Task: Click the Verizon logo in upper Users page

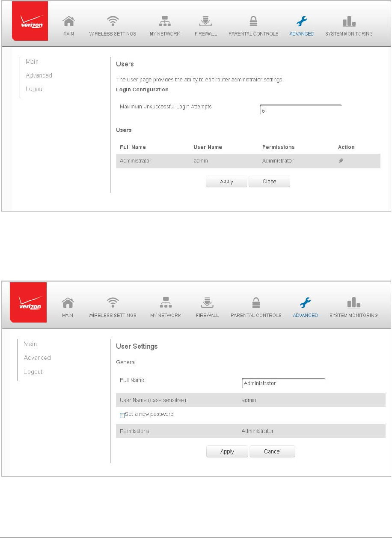Action: point(30,21)
